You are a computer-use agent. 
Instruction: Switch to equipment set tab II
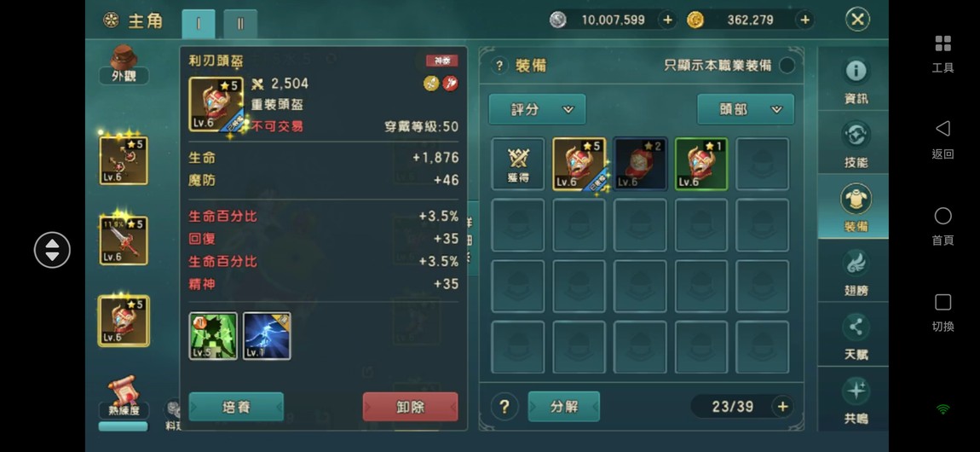click(240, 25)
